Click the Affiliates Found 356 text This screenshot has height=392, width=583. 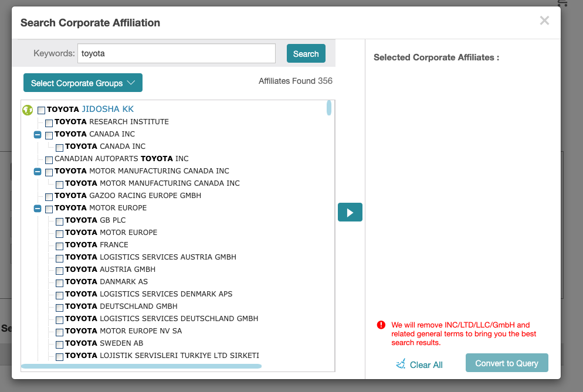pyautogui.click(x=295, y=81)
